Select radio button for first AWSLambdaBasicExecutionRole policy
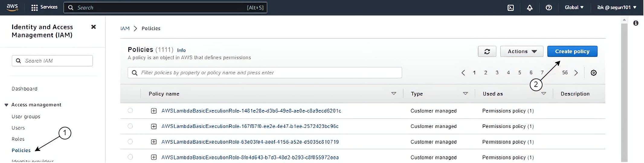Viewport: 644px width, 163px height. click(x=130, y=110)
